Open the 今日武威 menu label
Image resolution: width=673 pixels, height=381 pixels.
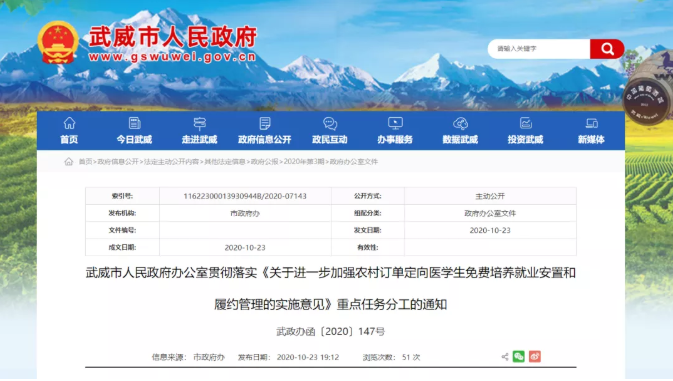coord(134,139)
